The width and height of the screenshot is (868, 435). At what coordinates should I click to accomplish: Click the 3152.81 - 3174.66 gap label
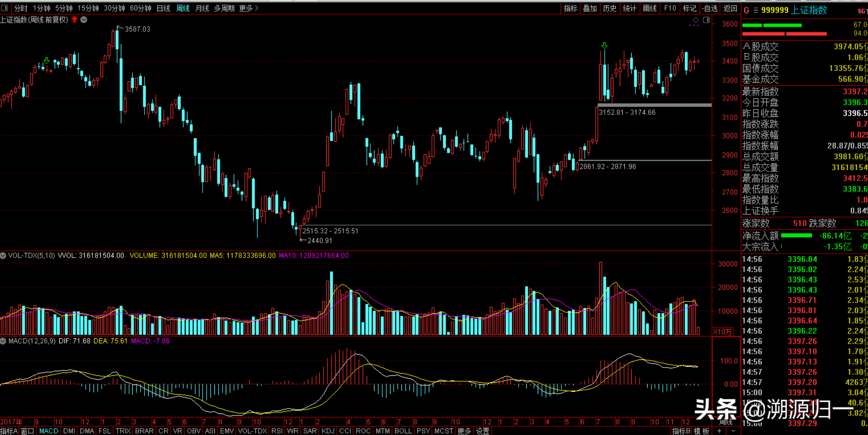(627, 113)
